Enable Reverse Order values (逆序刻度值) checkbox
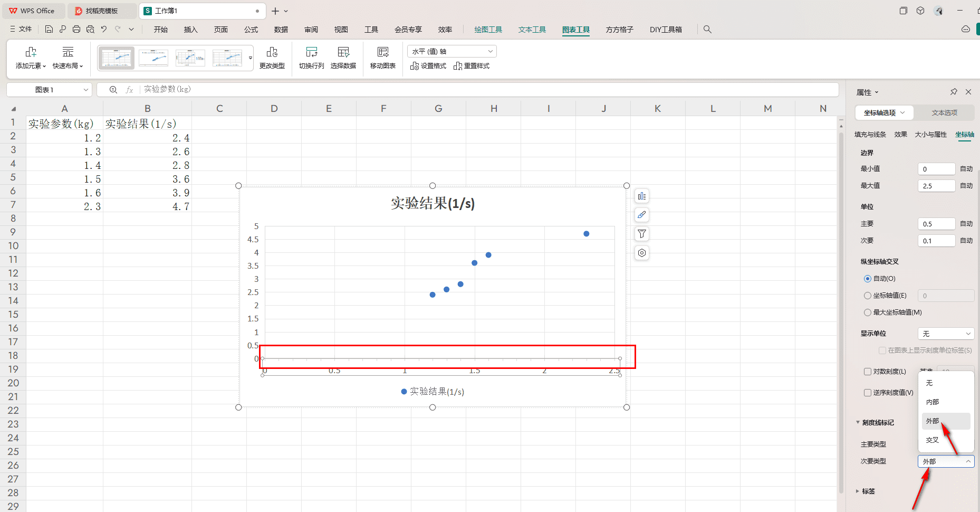Image resolution: width=980 pixels, height=512 pixels. click(868, 393)
